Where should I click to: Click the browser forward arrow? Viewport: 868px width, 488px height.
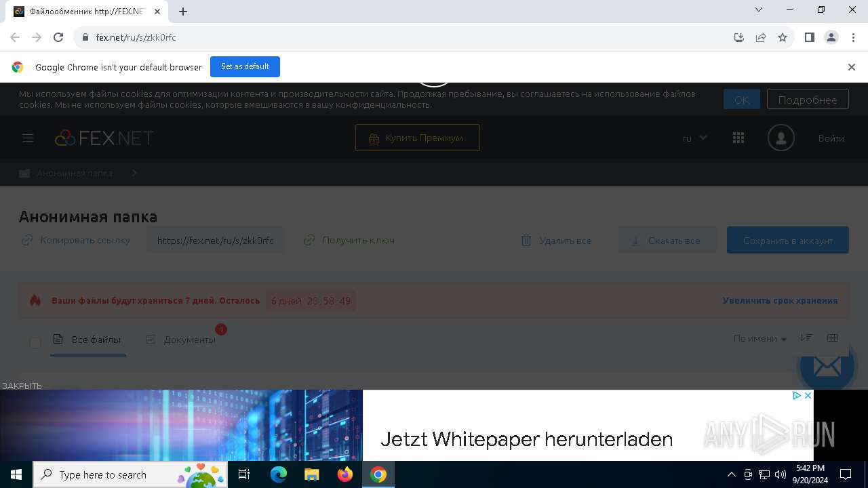37,37
